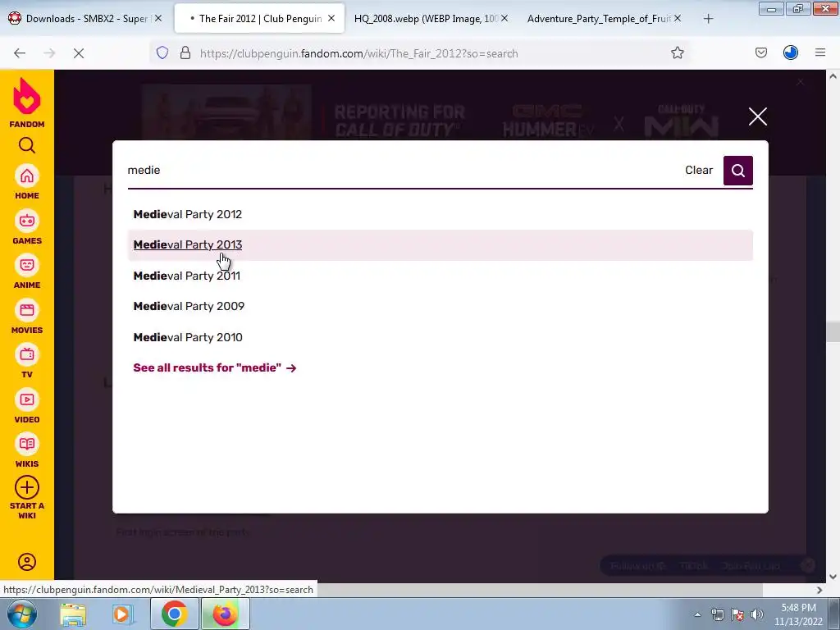This screenshot has height=630, width=840.
Task: Open a new tab with the plus button
Action: pos(708,19)
